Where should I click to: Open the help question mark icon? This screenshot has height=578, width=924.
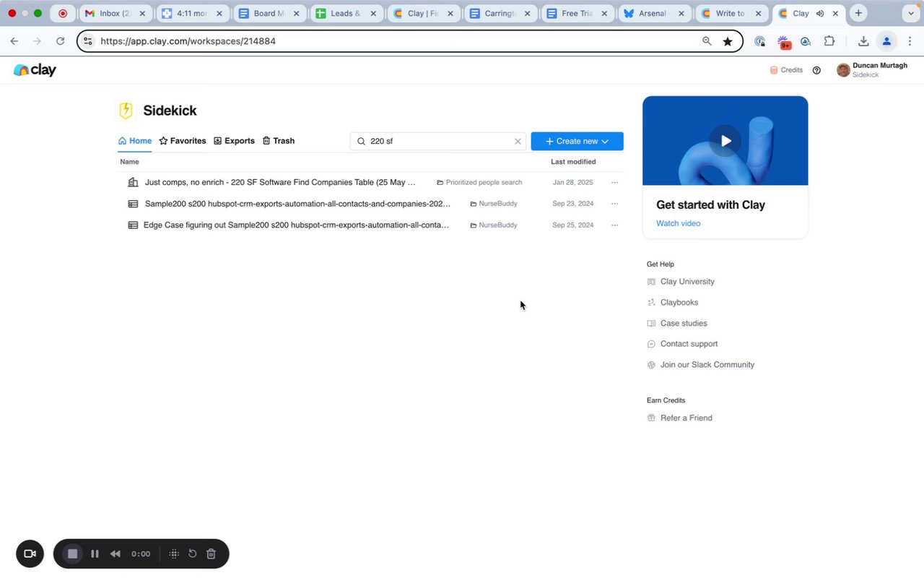pyautogui.click(x=816, y=70)
